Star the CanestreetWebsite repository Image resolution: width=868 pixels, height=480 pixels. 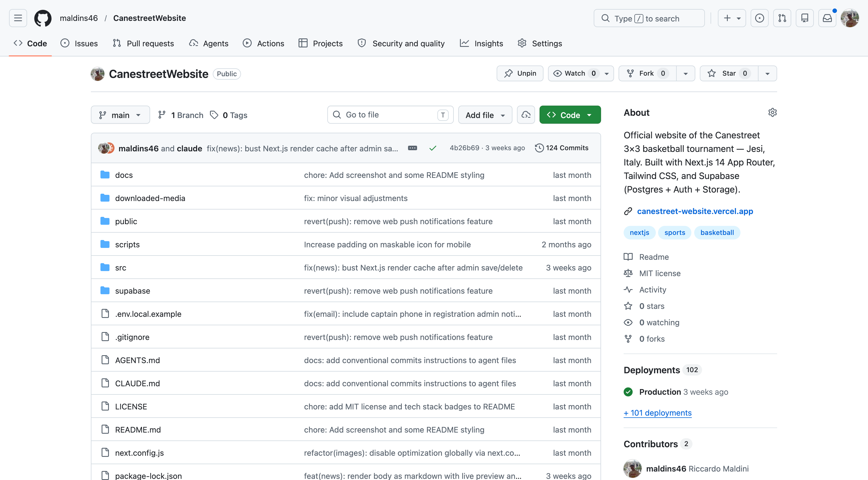tap(729, 73)
